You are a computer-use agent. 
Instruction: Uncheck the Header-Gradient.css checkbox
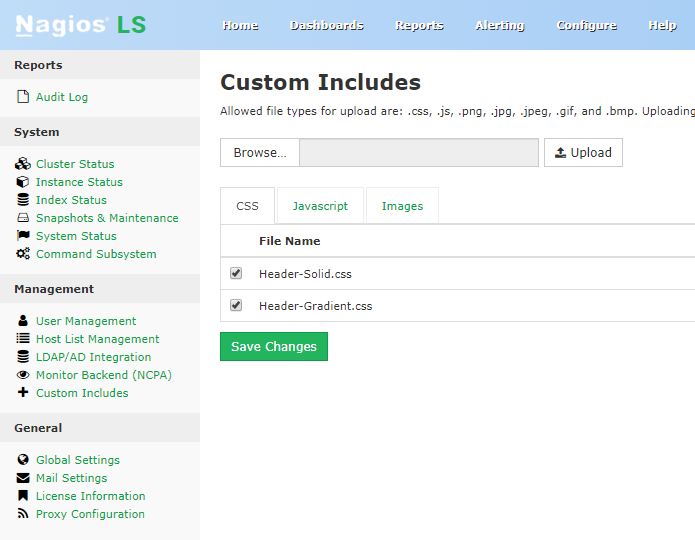[x=236, y=305]
